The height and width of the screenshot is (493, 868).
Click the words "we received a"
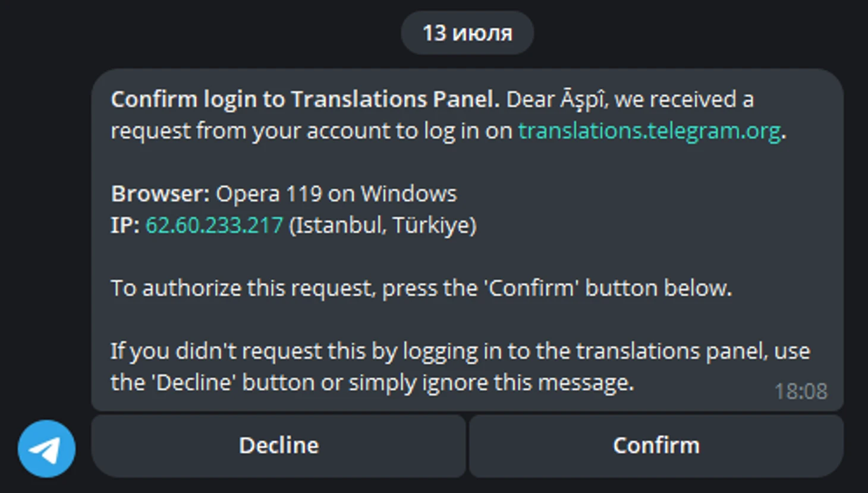tap(684, 100)
